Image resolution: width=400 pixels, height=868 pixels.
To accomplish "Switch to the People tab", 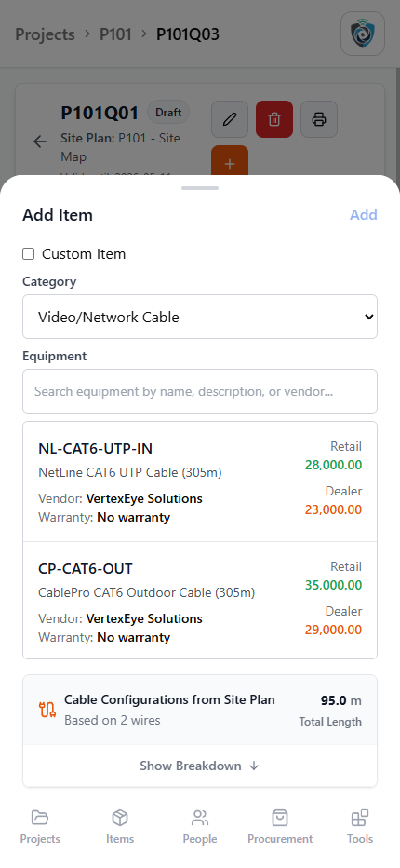I will point(200,827).
